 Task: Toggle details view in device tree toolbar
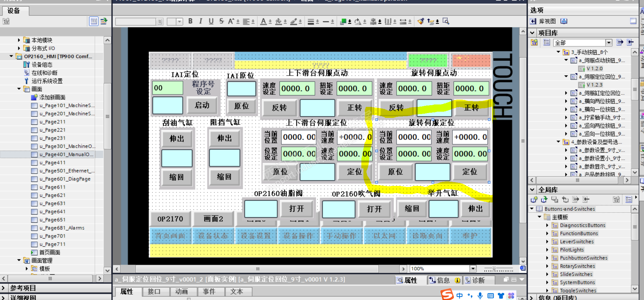click(94, 21)
